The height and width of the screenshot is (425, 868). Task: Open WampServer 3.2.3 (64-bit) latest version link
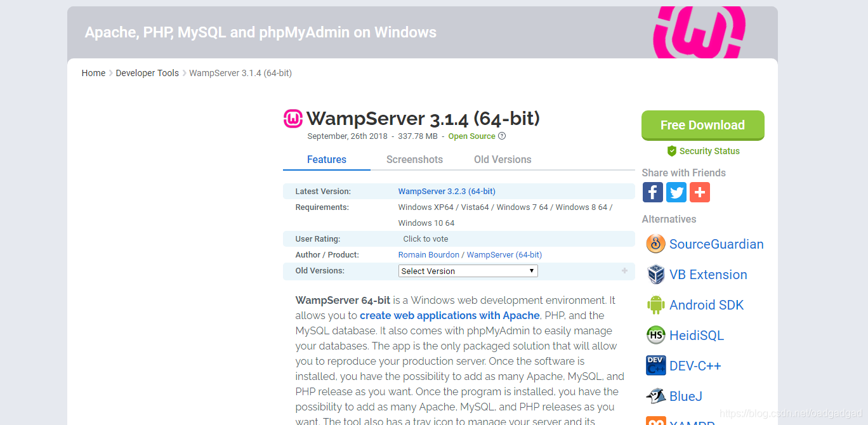[x=447, y=191]
